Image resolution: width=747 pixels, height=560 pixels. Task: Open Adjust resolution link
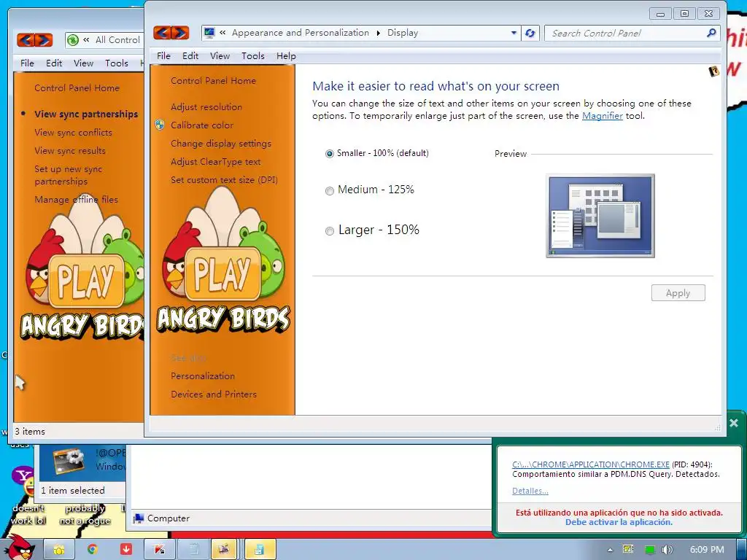(206, 107)
